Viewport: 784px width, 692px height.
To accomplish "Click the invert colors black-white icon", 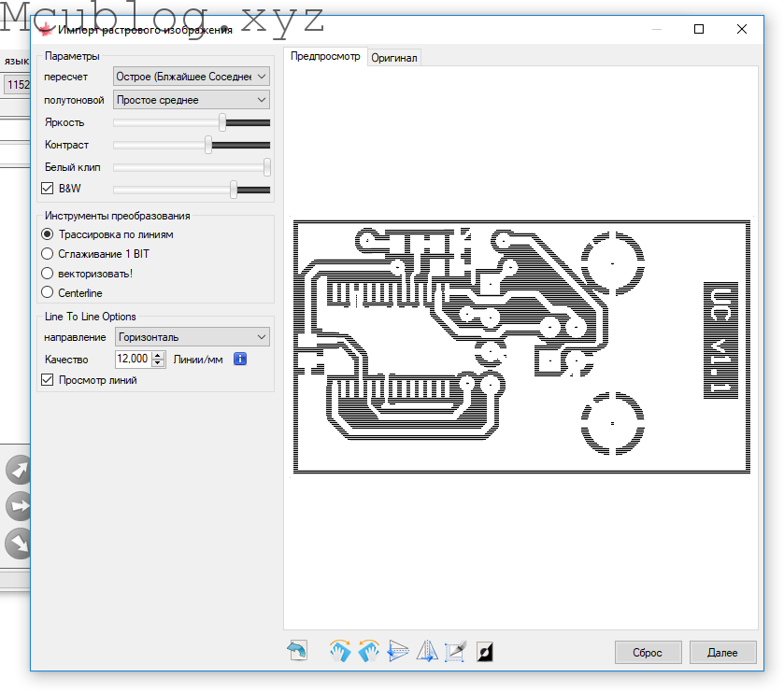I will point(485,651).
